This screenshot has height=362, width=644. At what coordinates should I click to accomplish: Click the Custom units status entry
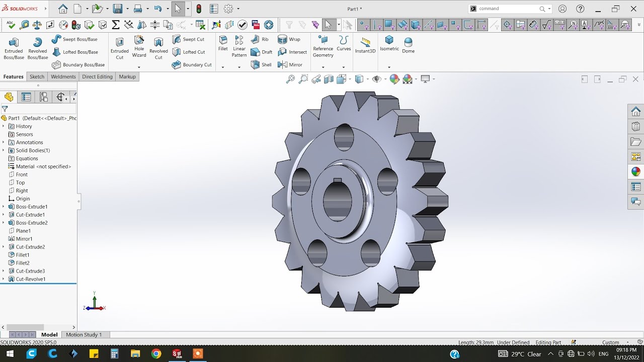tap(610, 342)
